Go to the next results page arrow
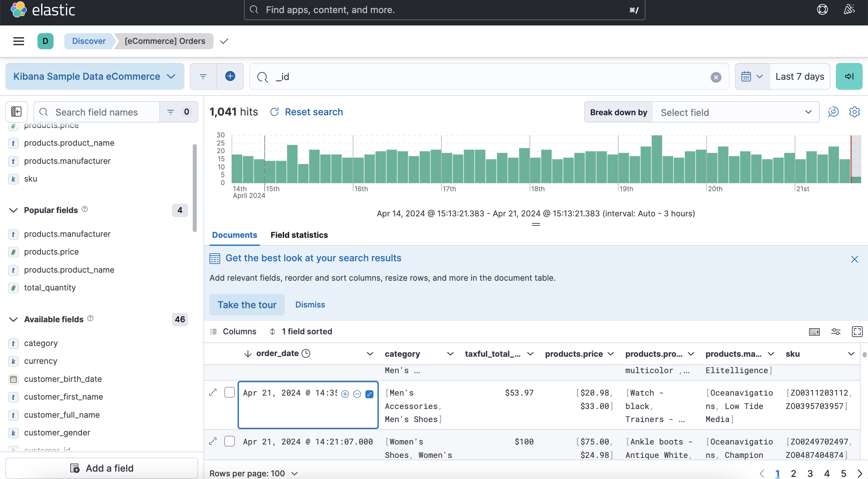Screen dimensions: 868x479 pos(859,473)
